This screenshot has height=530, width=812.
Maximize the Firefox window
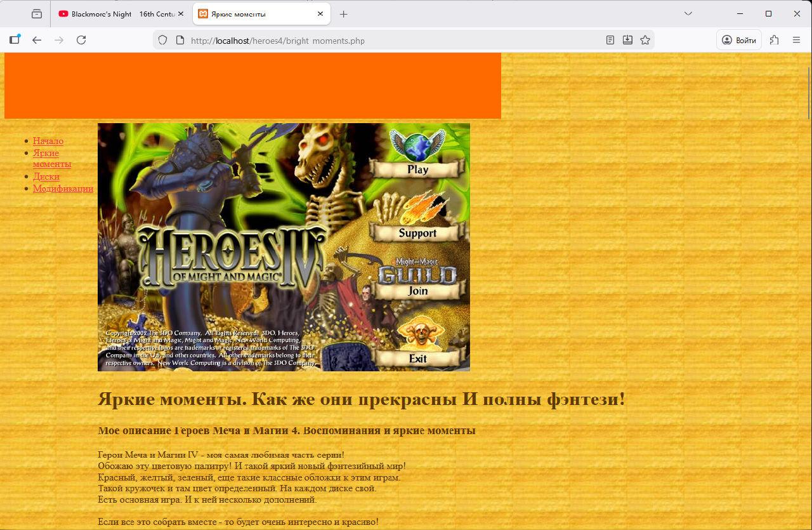(768, 14)
